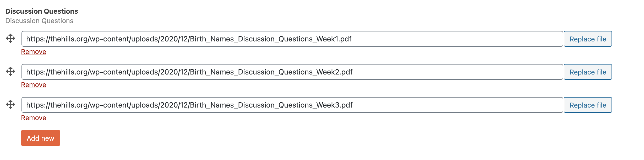Focus the Week3 PDF URL field

(292, 105)
